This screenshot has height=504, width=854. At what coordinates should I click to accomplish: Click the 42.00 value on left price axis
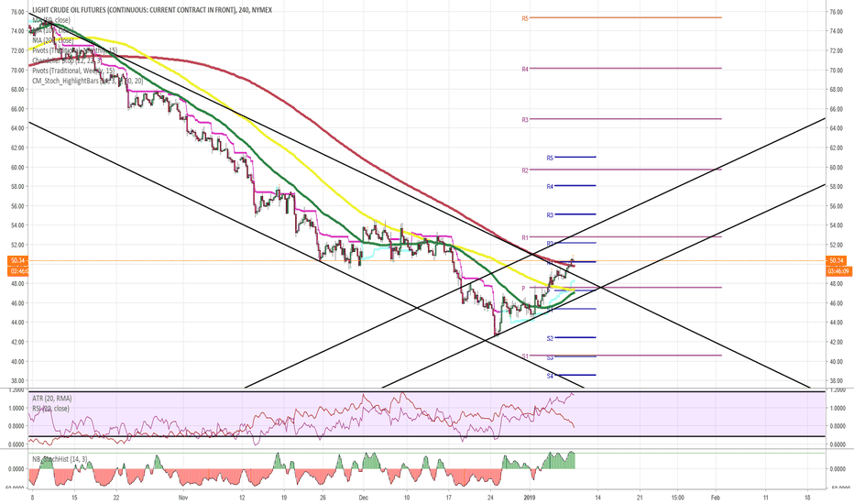[x=17, y=342]
